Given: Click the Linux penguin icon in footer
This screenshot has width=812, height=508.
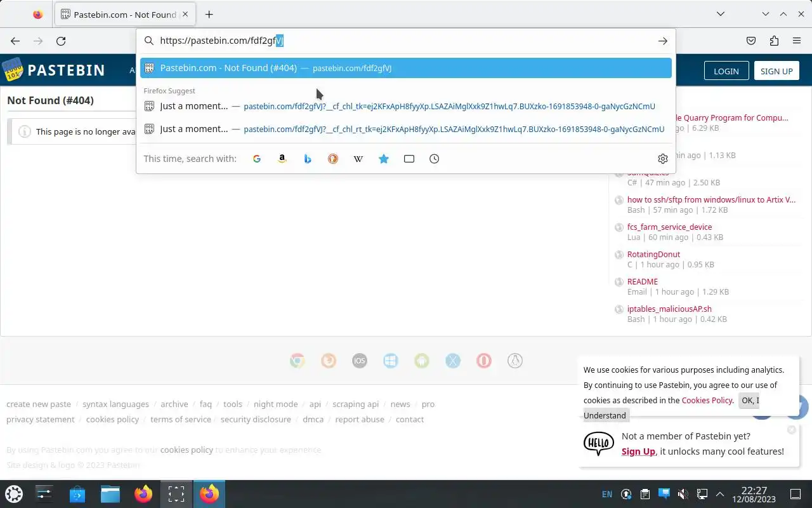Looking at the screenshot, I should coord(514,361).
